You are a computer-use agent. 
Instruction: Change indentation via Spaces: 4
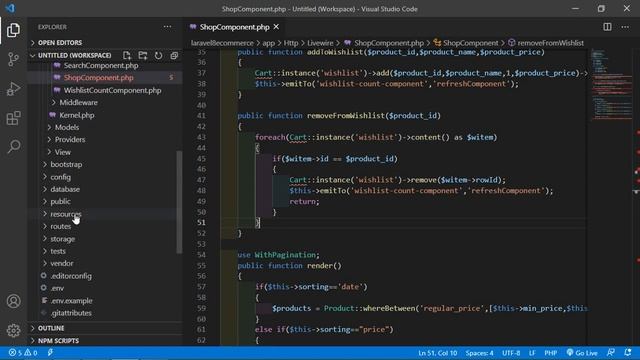click(479, 353)
